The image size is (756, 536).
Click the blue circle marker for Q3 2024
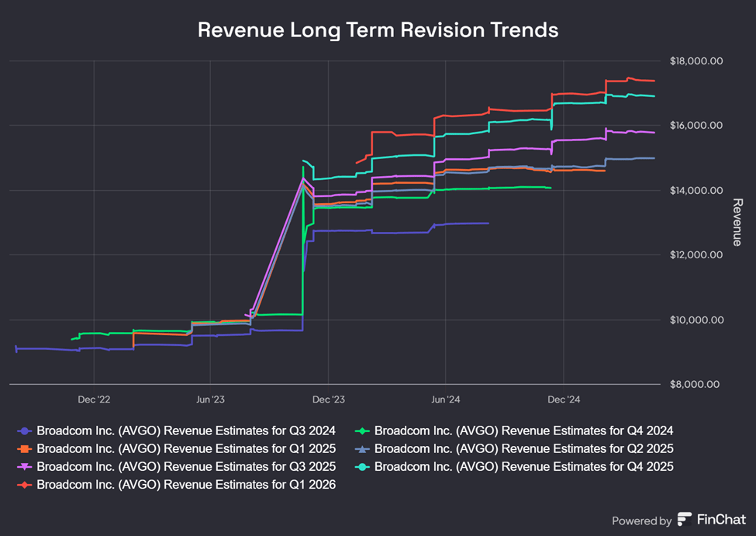click(24, 431)
